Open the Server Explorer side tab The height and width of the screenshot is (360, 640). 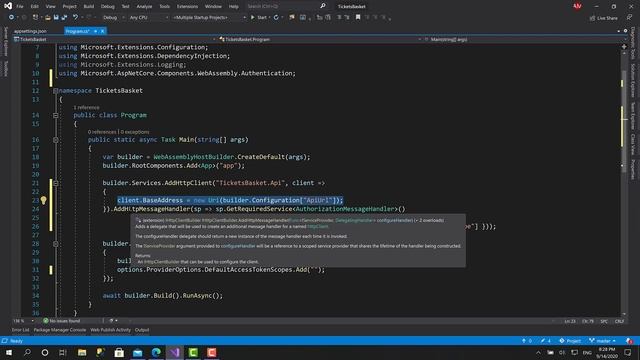6,42
